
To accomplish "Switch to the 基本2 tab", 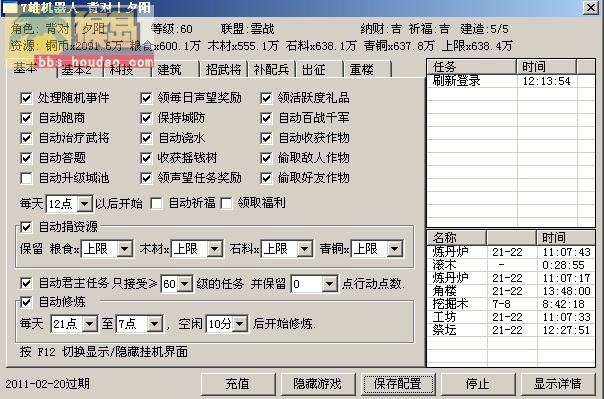I will pyautogui.click(x=80, y=70).
